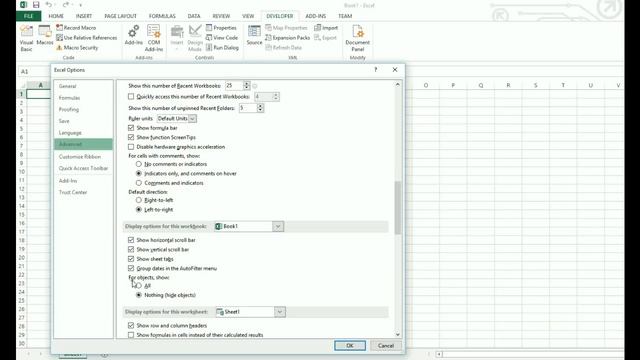This screenshot has width=640, height=360.
Task: Uncheck Show formula bar
Action: 131,128
